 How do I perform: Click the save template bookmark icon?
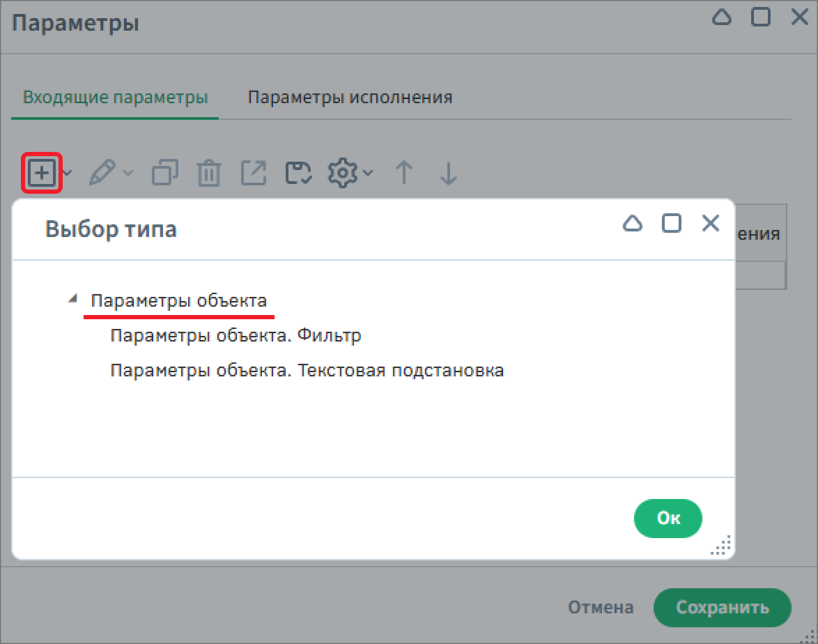tap(298, 173)
